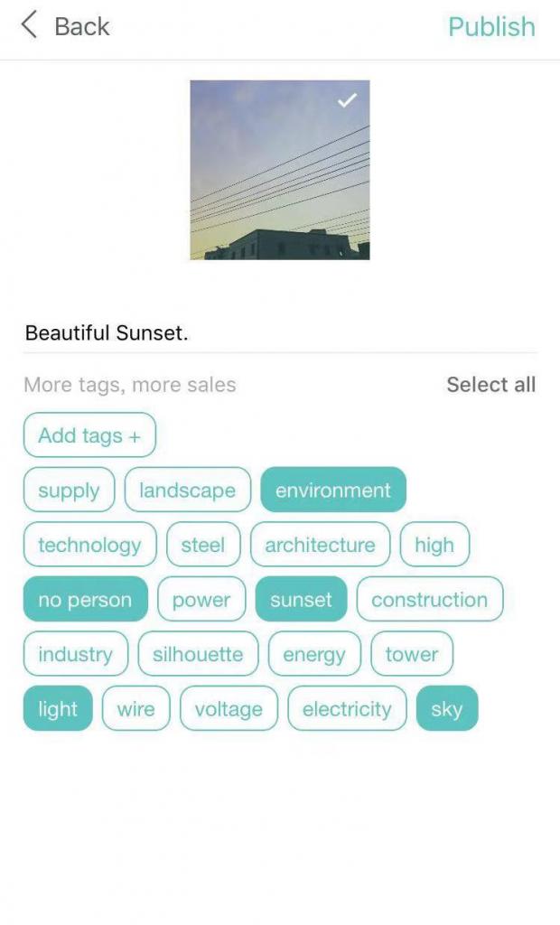Image resolution: width=560 pixels, height=925 pixels.
Task: Publish the photo
Action: (x=491, y=26)
